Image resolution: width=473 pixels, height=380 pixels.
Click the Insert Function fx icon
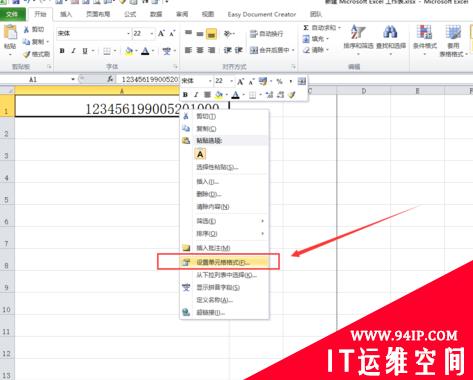(110, 79)
